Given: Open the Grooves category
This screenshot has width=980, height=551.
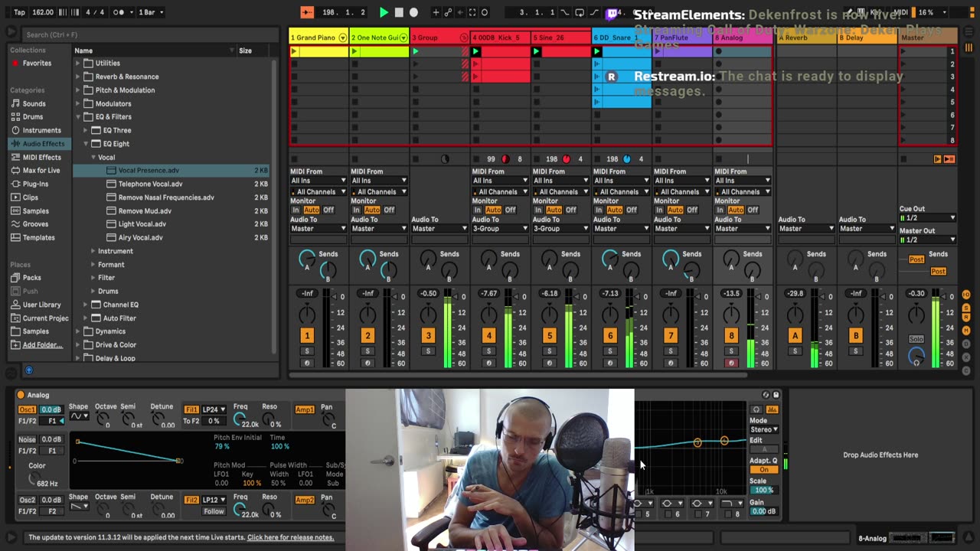Looking at the screenshot, I should (35, 224).
